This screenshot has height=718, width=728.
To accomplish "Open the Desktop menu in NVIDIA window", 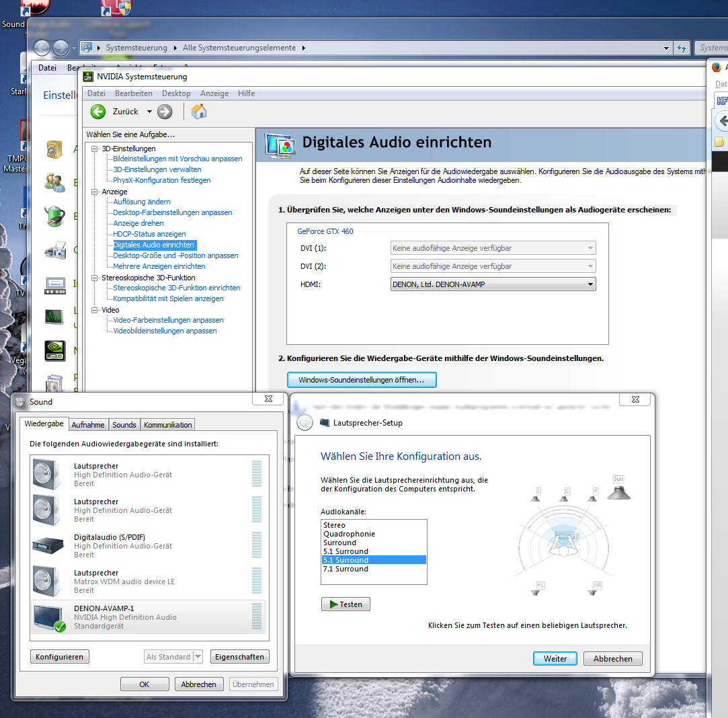I will click(176, 93).
